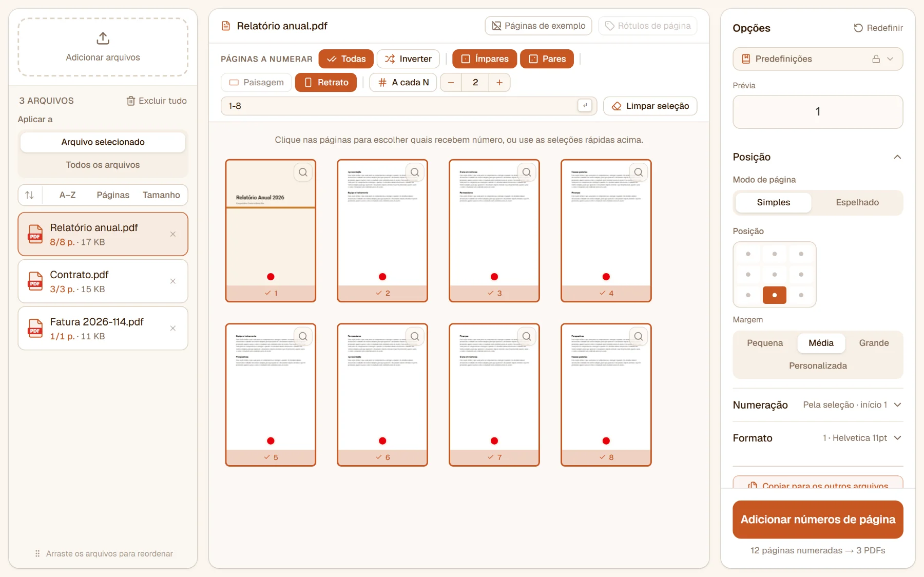Click the sort direction arrows icon
Screen dimensions: 924x577
point(30,195)
